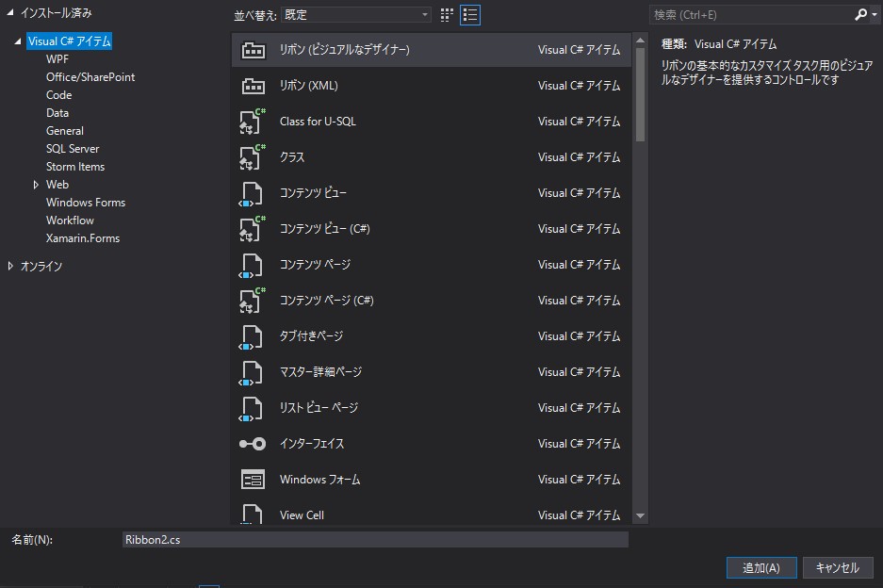Click インストール済み heading text

click(57, 12)
